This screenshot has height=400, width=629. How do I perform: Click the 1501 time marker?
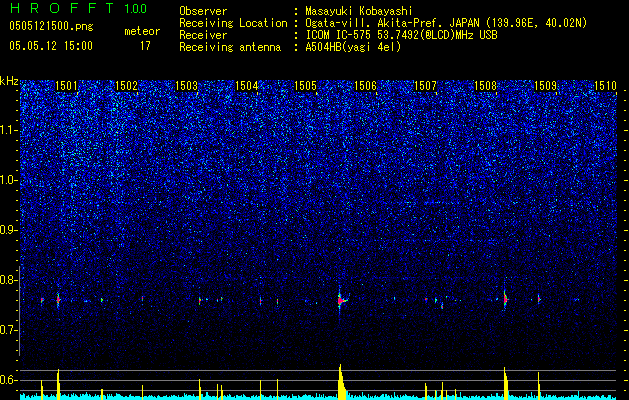pos(67,85)
